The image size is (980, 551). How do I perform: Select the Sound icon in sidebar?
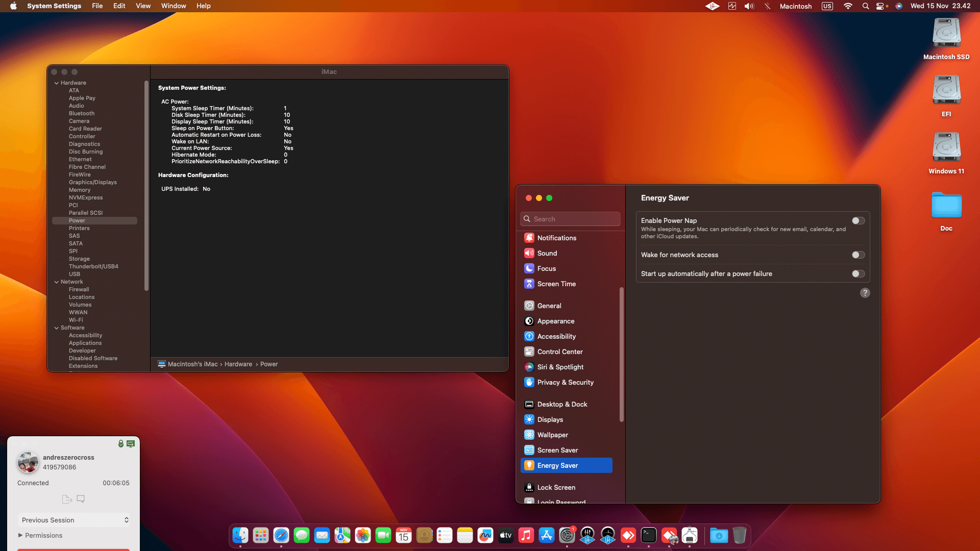pyautogui.click(x=529, y=253)
